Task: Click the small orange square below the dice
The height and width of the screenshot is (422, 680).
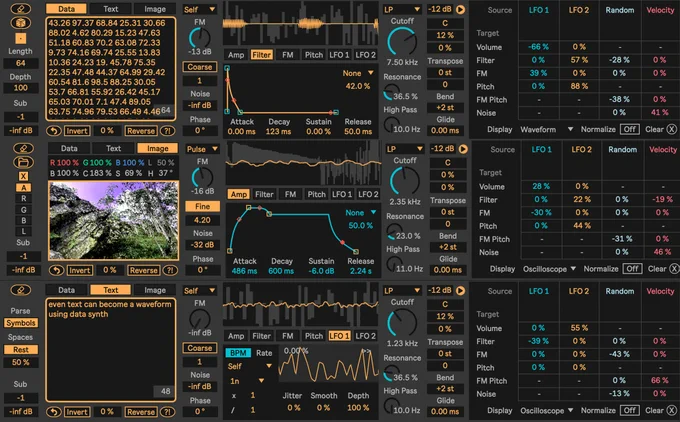Action: click(20, 38)
